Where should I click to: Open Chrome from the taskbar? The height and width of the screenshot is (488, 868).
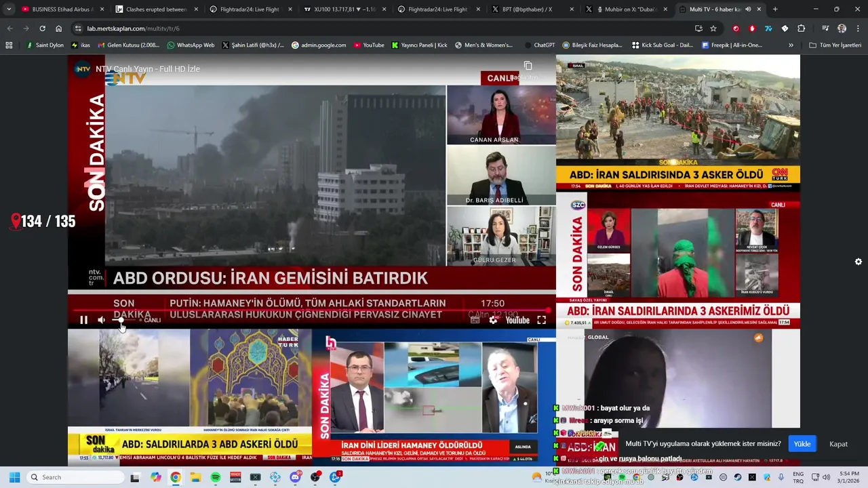[x=176, y=477]
